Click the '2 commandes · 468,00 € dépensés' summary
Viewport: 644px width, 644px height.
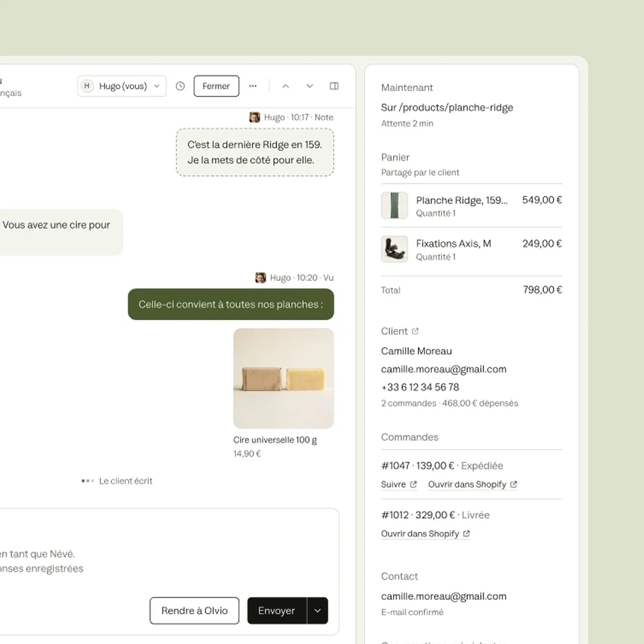pos(450,403)
